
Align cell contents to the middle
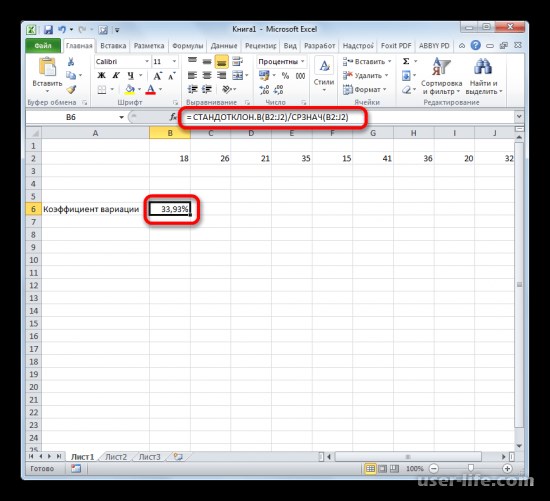[207, 61]
